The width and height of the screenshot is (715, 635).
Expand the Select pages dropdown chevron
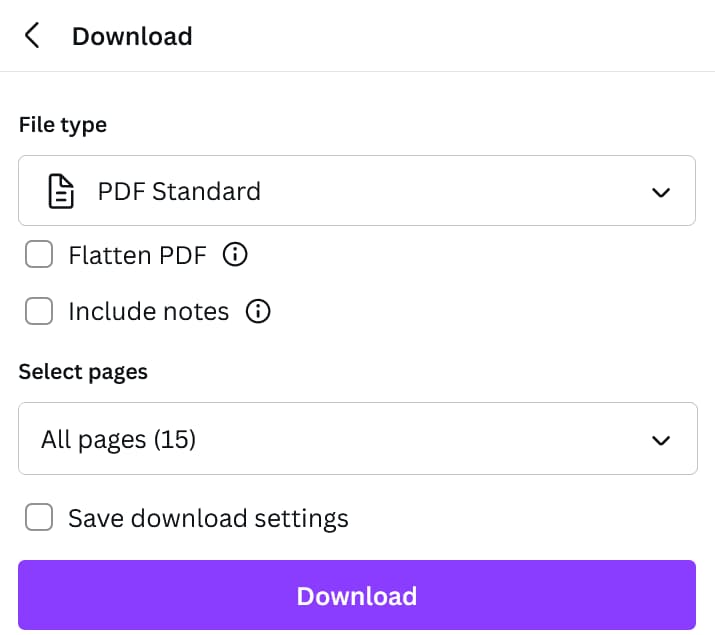click(x=661, y=439)
